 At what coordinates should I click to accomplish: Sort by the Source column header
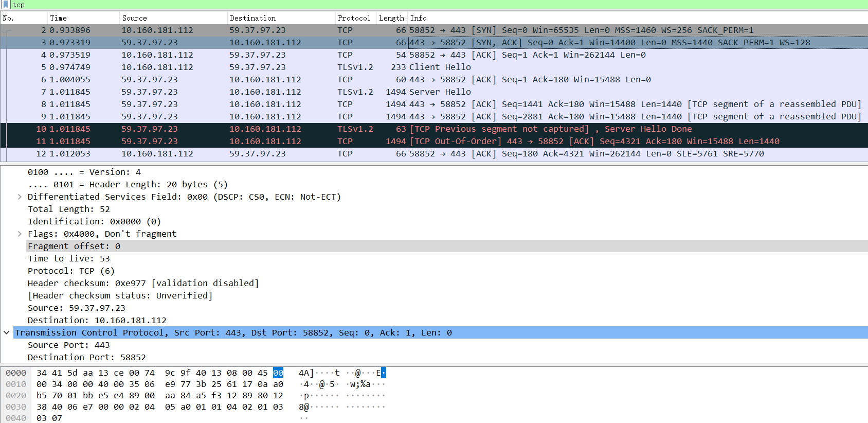pyautogui.click(x=173, y=18)
